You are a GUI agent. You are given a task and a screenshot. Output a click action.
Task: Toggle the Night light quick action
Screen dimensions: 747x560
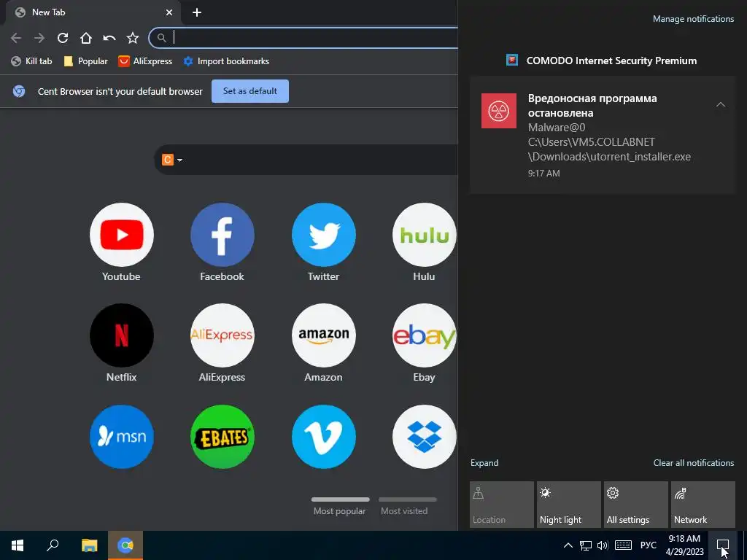click(569, 505)
